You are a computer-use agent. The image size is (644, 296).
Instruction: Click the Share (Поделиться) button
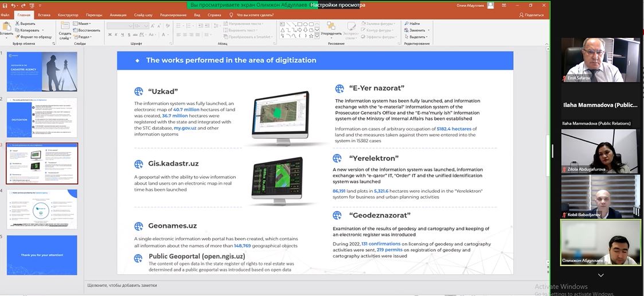pos(531,15)
